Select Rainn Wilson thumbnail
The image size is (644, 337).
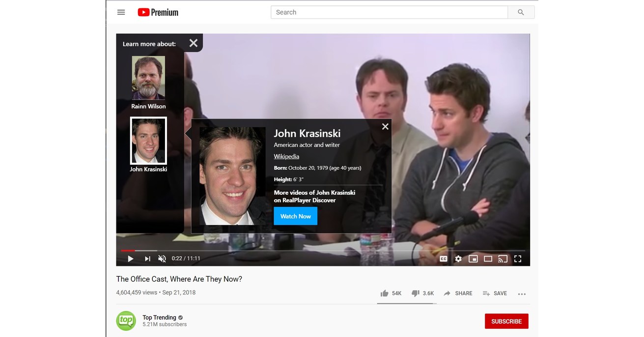[x=148, y=78]
